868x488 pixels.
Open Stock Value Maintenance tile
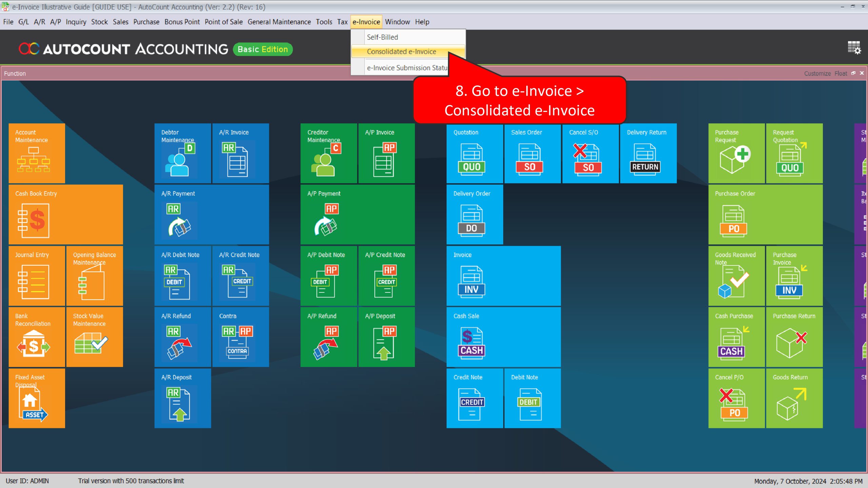pyautogui.click(x=95, y=337)
